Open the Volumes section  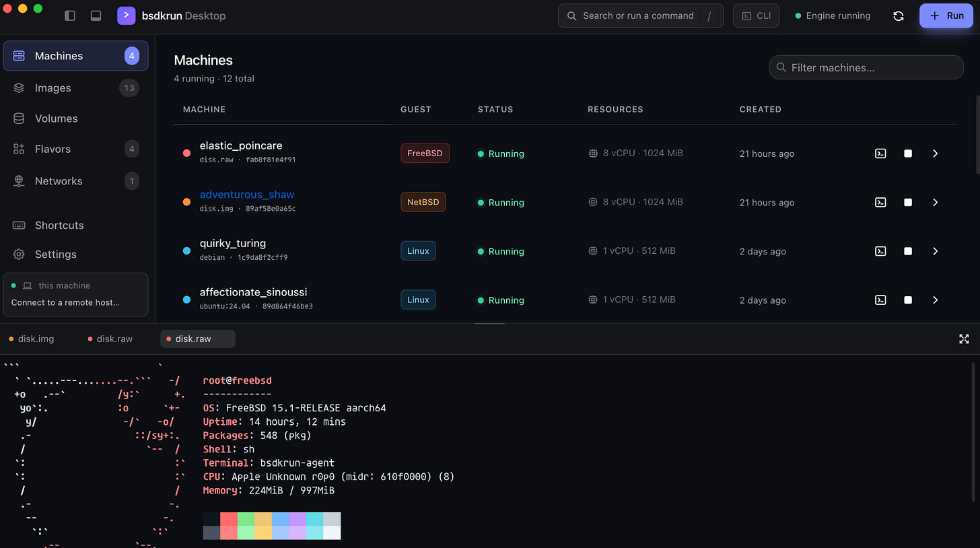tap(75, 118)
